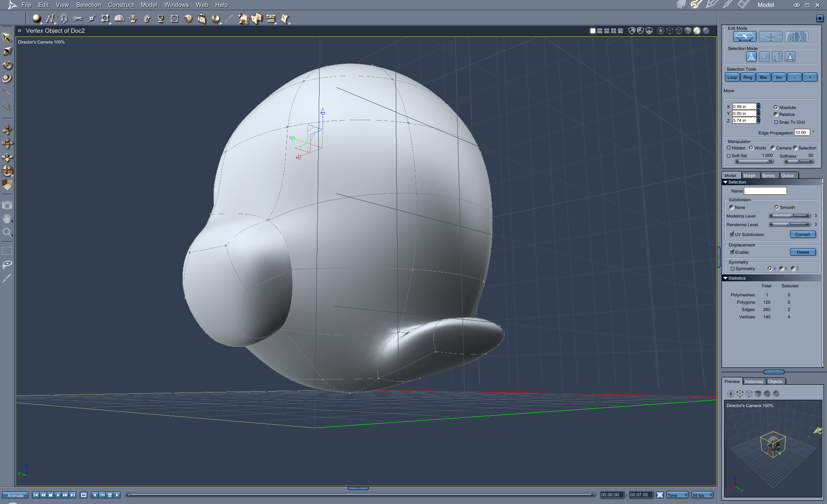Activate edge selection mode icon
The width and height of the screenshot is (827, 504).
click(777, 57)
